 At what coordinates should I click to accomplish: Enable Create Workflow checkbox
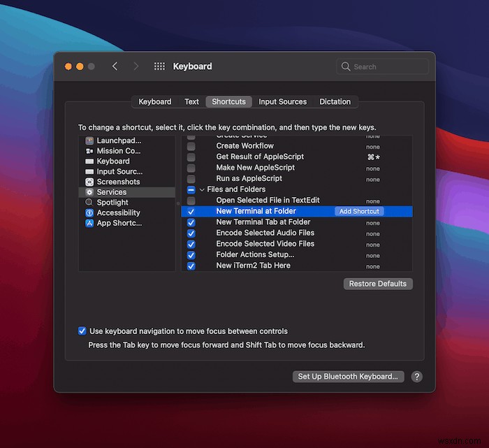[191, 146]
